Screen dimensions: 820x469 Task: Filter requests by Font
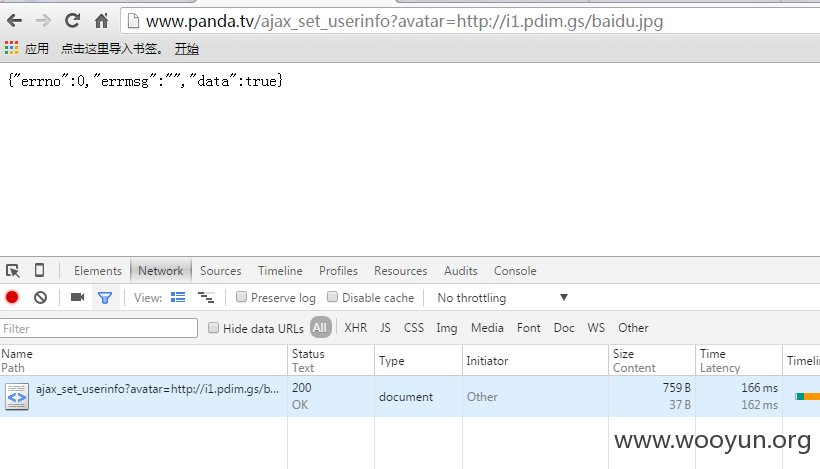click(x=529, y=328)
